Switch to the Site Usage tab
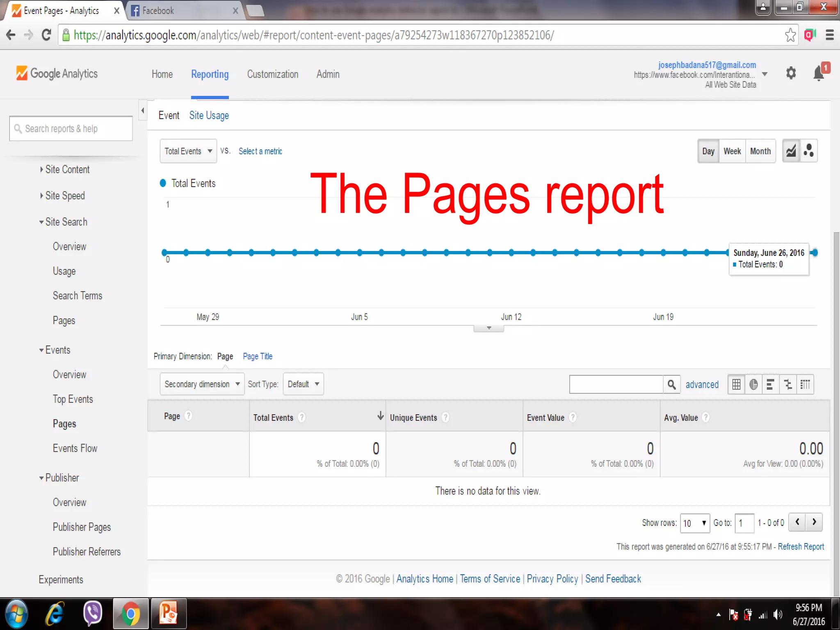Screen dimensions: 840x630 coord(209,116)
